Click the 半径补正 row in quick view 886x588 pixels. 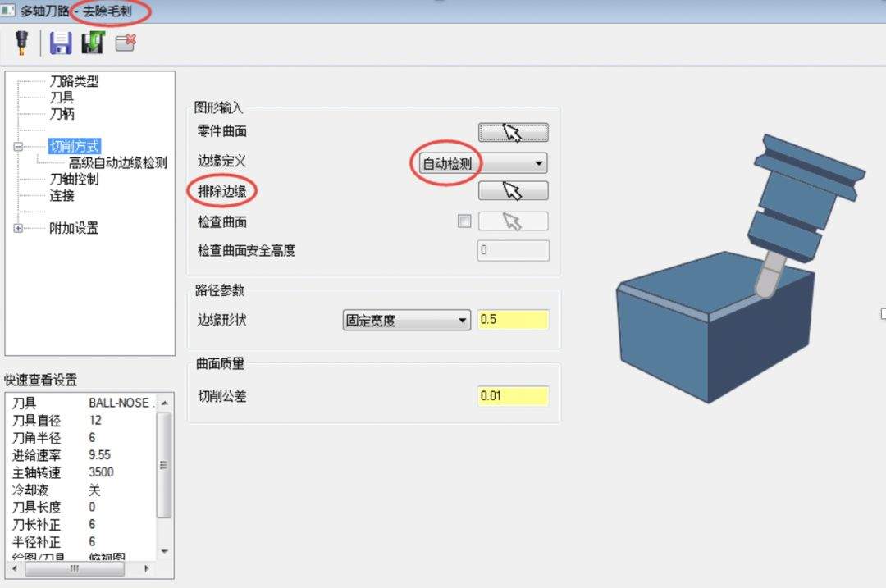82,542
